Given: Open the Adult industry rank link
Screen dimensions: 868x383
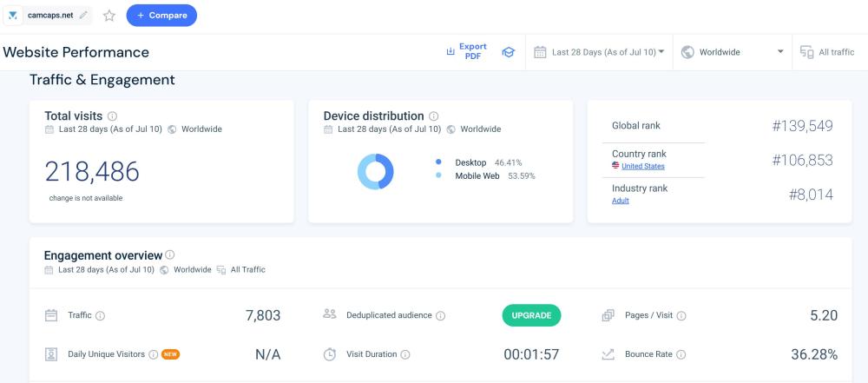Looking at the screenshot, I should pos(621,201).
